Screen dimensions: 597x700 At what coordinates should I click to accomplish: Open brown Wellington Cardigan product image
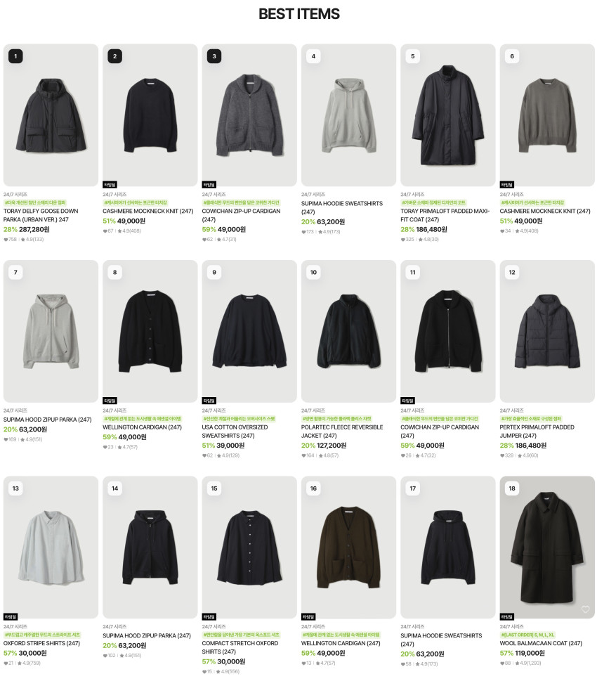[x=348, y=547]
